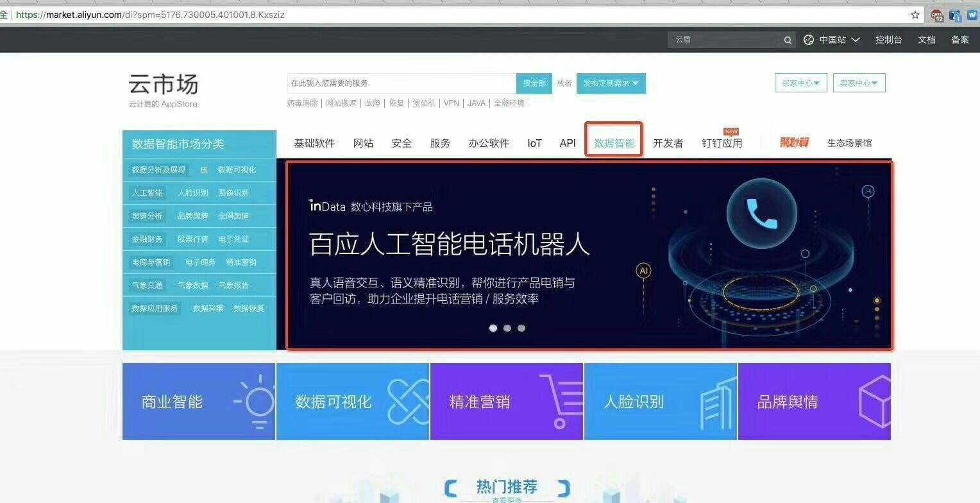This screenshot has width=980, height=503.
Task: Open the 基础软件 tab
Action: (314, 143)
